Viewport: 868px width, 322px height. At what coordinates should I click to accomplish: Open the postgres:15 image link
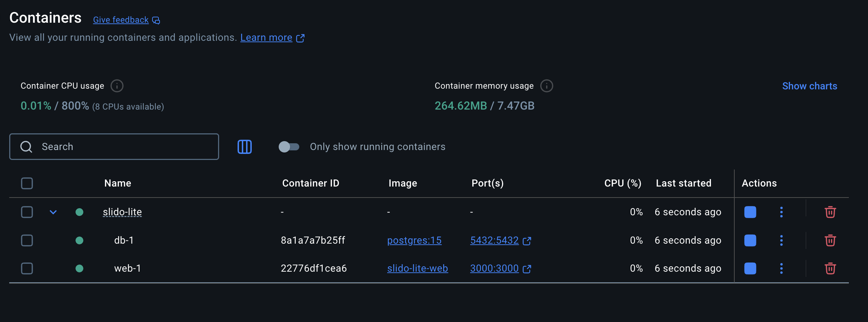point(414,240)
